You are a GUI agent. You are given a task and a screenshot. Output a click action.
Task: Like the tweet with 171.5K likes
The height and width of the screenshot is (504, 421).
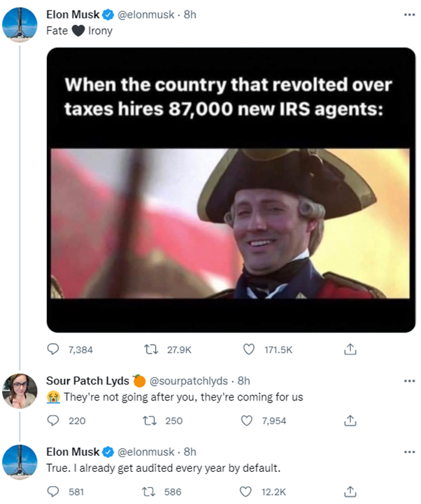249,349
